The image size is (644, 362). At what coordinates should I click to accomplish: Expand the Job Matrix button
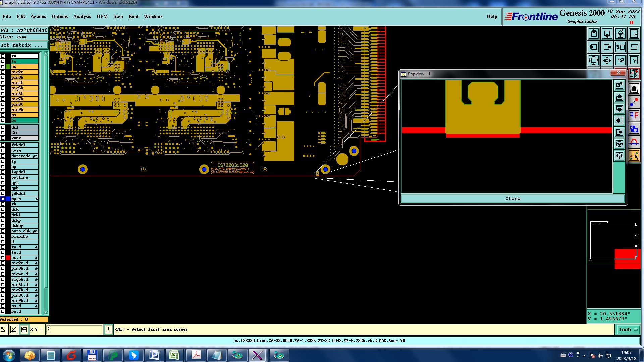(23, 45)
